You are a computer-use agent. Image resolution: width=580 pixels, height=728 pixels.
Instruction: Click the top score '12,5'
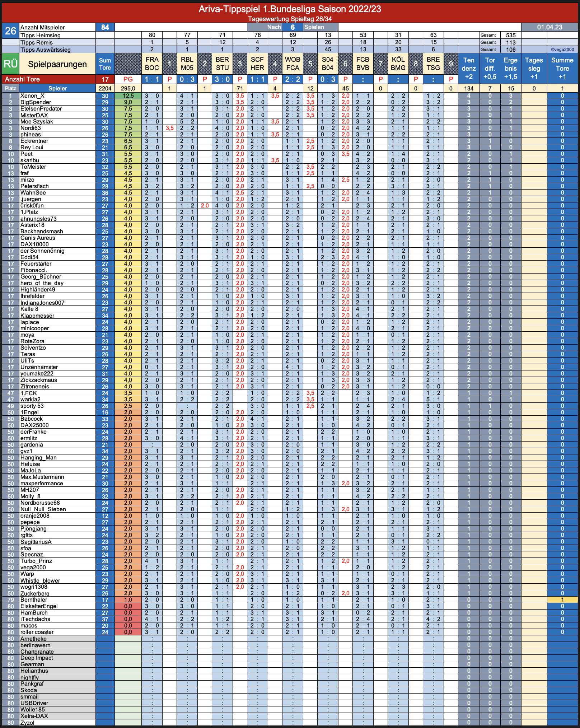tap(128, 96)
